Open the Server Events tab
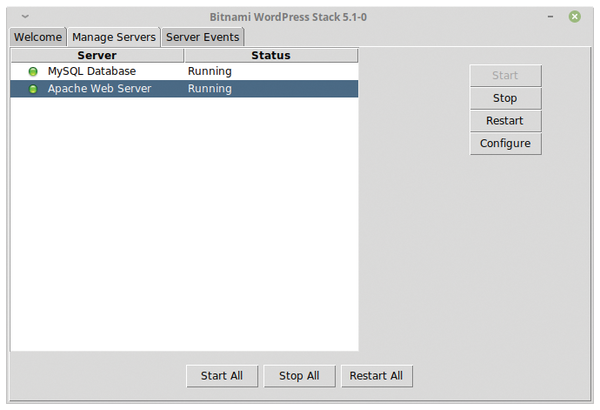The image size is (600, 410). coord(202,37)
